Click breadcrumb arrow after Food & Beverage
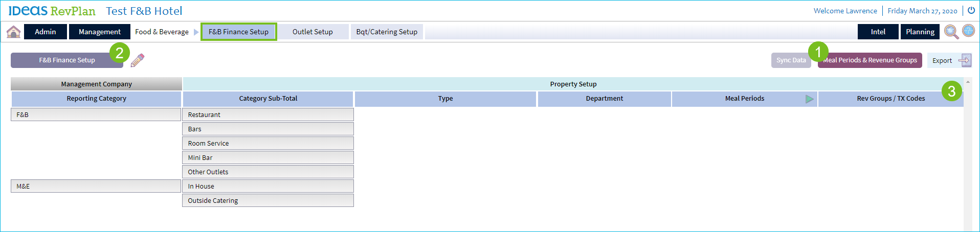Screen dimensions: 980x232 pos(196,32)
